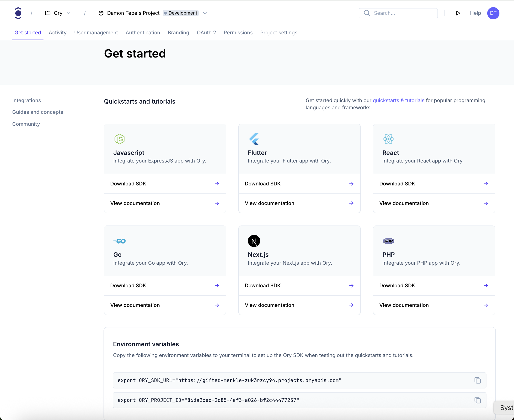Open quickstarts & tutorials link

coord(398,100)
